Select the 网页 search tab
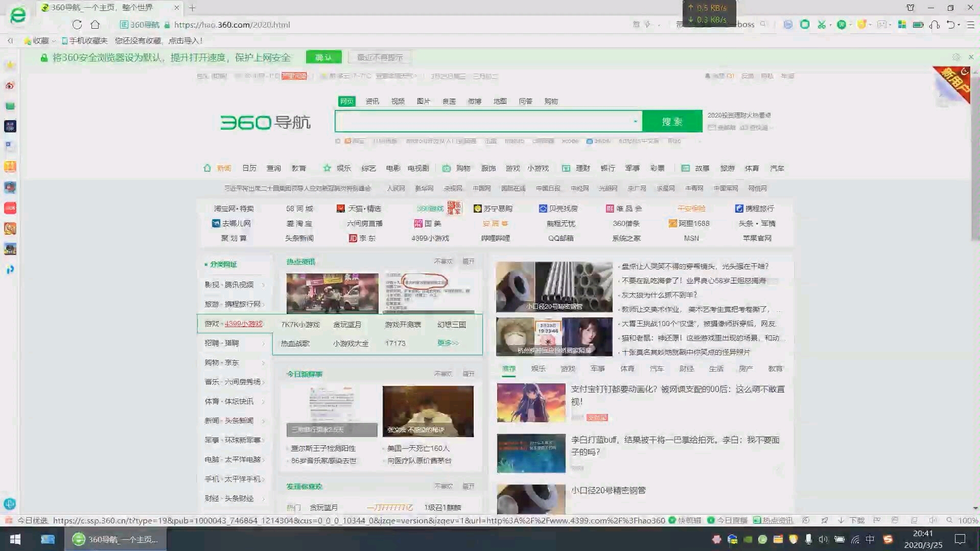This screenshot has width=980, height=551. pos(347,101)
